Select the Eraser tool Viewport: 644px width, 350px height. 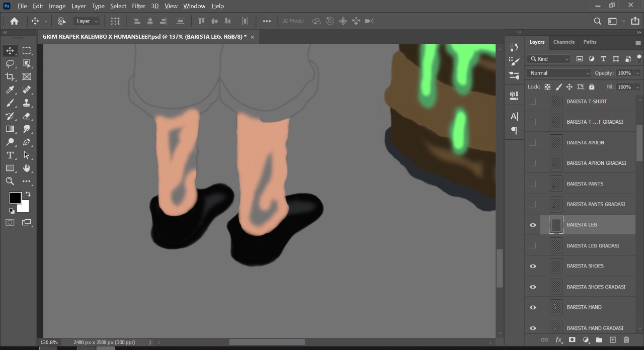coord(27,116)
